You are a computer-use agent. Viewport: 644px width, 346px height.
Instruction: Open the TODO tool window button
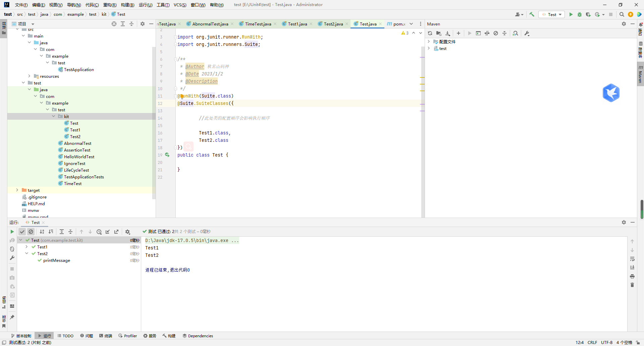(65, 336)
